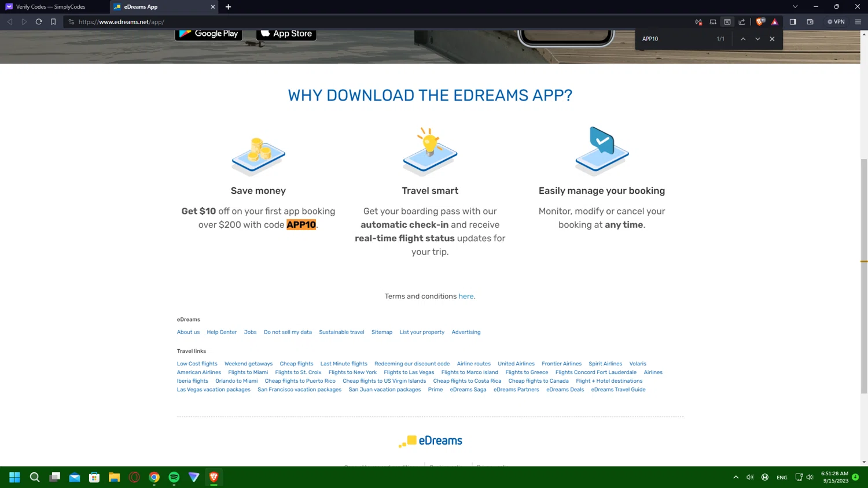Open the Weekend getaways link
This screenshot has height=488, width=868.
[248, 364]
